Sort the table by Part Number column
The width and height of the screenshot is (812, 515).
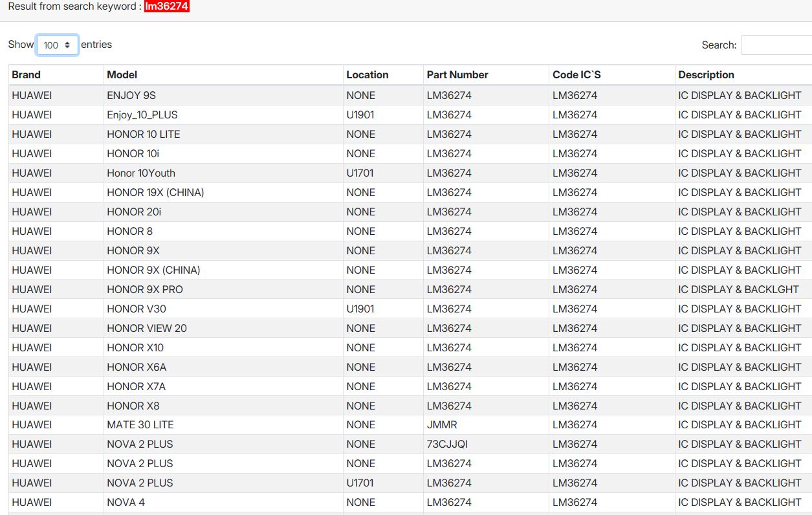[457, 74]
